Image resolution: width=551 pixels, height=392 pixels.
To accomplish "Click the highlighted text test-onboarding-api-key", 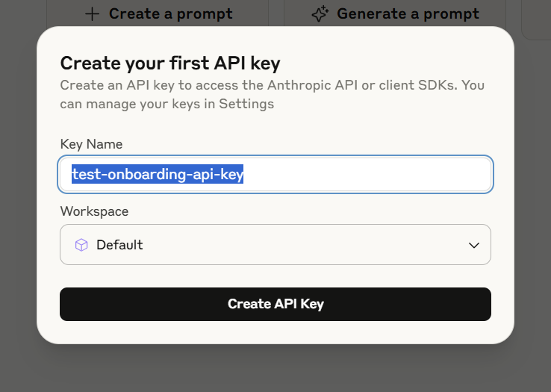I will tap(158, 175).
